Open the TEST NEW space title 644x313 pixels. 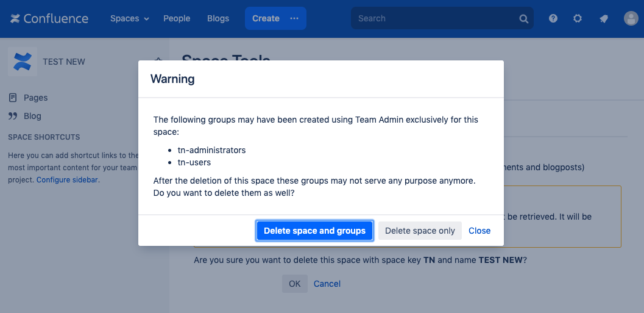(x=63, y=62)
